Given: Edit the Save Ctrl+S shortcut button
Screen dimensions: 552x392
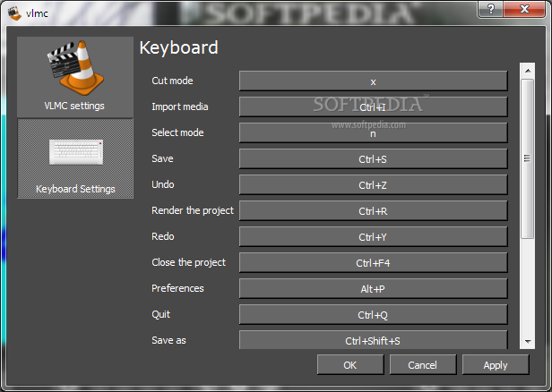Looking at the screenshot, I should (373, 159).
